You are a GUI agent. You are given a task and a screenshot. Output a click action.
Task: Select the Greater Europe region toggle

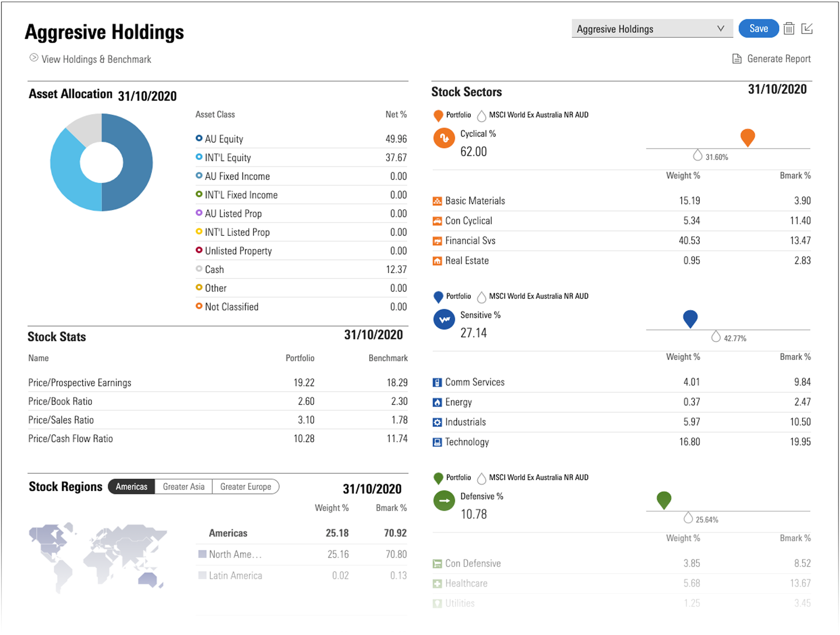246,487
